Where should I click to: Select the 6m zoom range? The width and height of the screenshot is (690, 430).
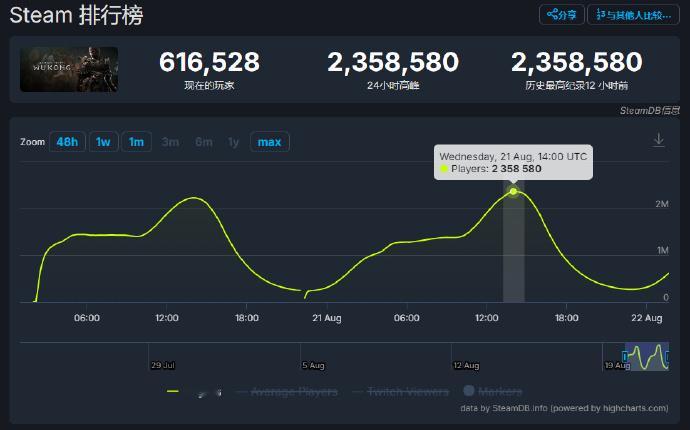(x=204, y=142)
